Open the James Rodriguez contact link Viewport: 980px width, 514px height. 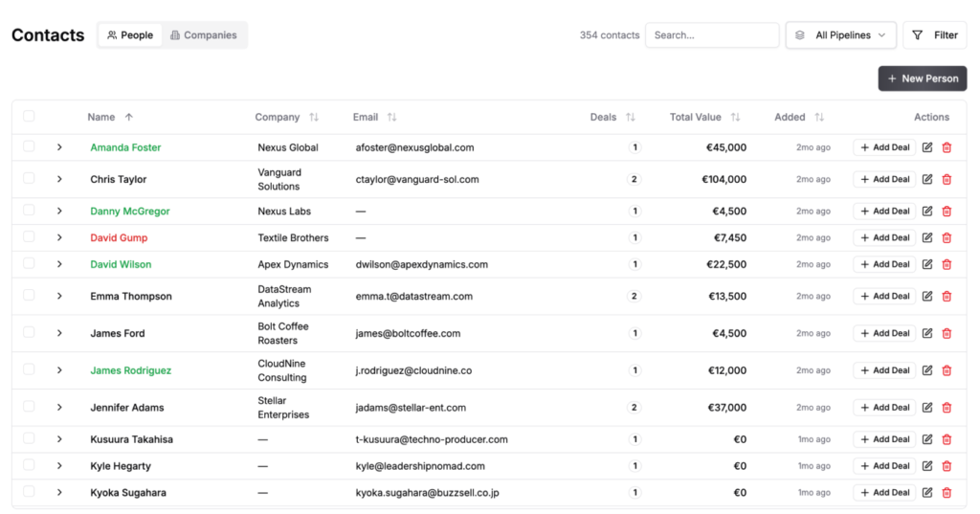pos(130,370)
